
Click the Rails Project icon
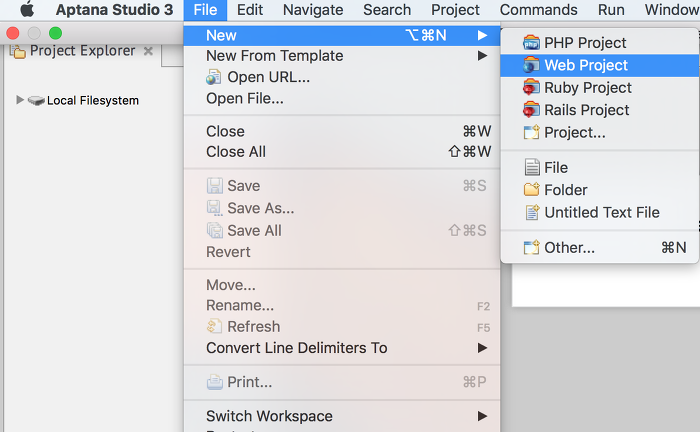point(531,110)
